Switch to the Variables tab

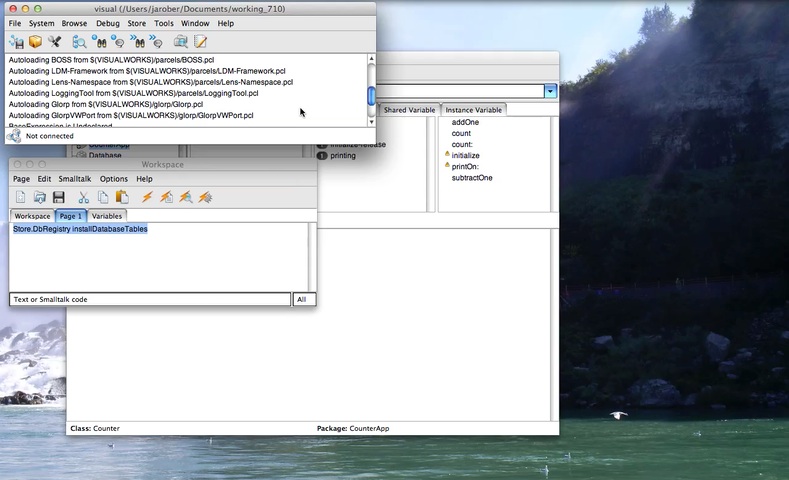(106, 215)
